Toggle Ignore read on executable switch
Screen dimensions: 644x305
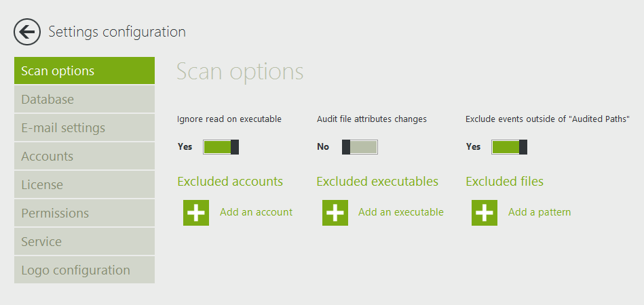tap(221, 147)
